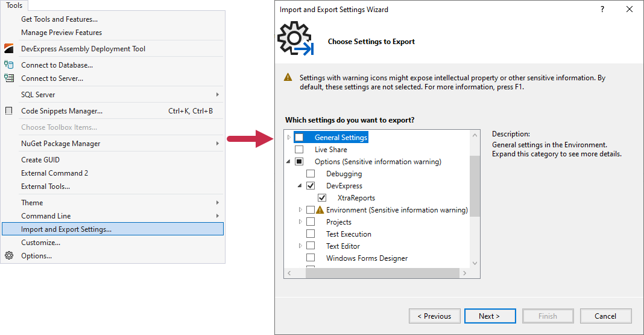
Task: Uncheck the XtraReports checkbox
Action: coord(322,198)
